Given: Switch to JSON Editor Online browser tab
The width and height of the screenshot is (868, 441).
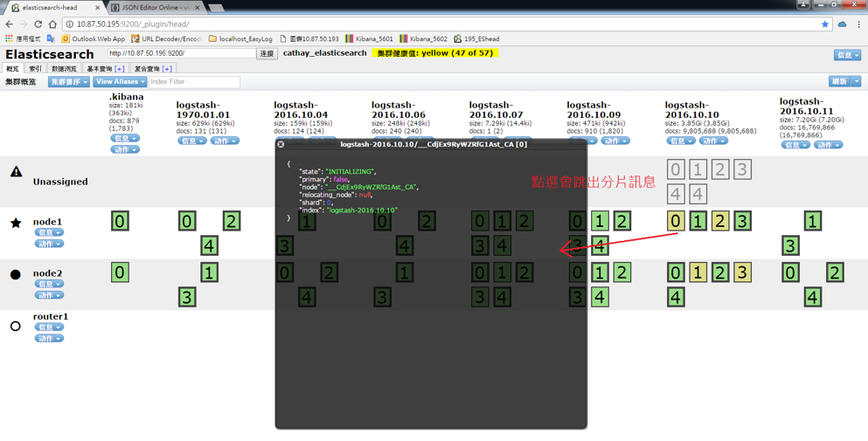Looking at the screenshot, I should [x=155, y=8].
